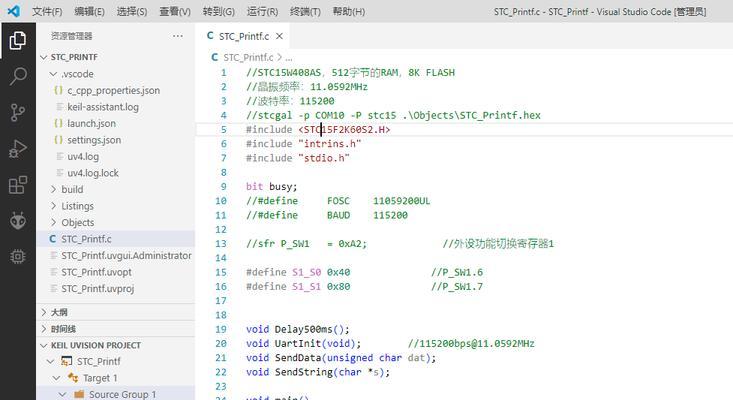Open the 终端(T) menu

[x=305, y=11]
